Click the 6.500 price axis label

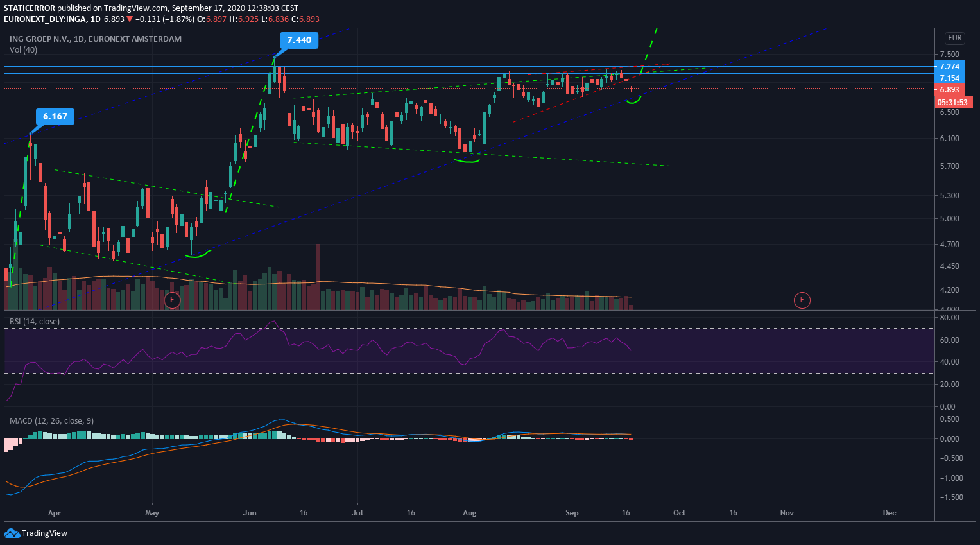click(x=949, y=112)
